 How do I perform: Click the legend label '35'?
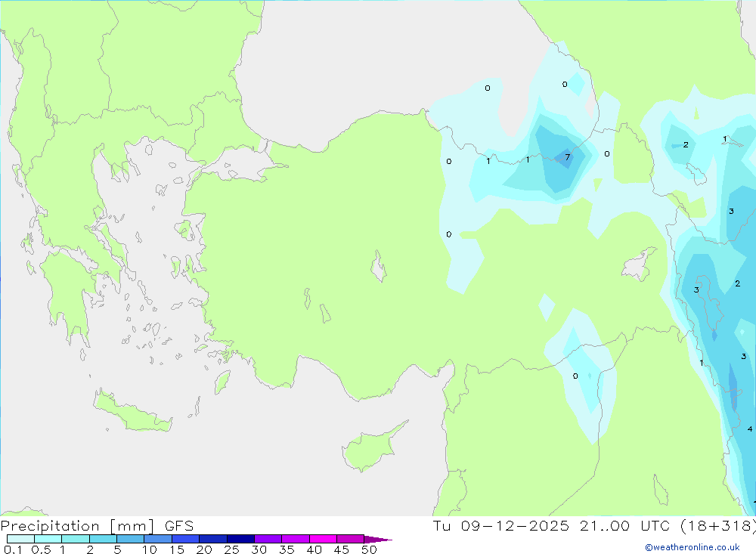tap(287, 549)
